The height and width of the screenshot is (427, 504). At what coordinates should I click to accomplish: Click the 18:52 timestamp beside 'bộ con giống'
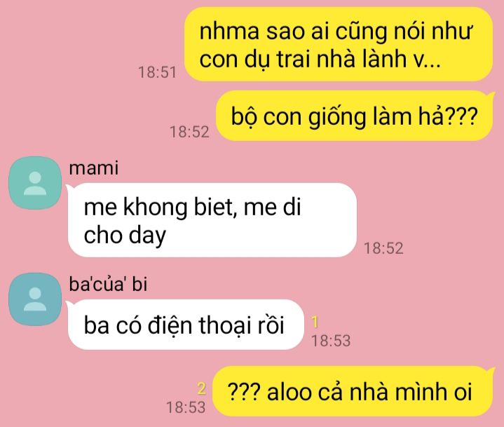pyautogui.click(x=189, y=132)
